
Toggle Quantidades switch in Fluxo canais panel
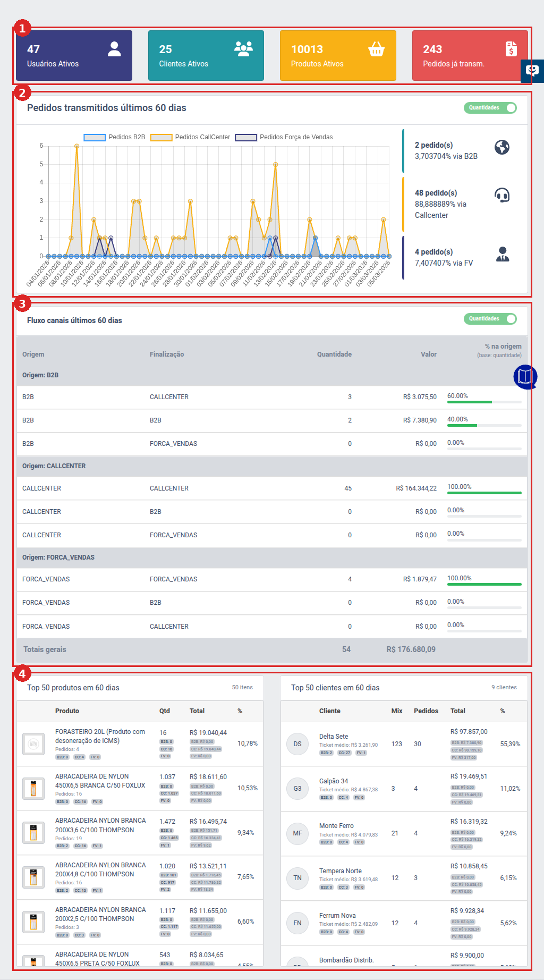pos(490,319)
